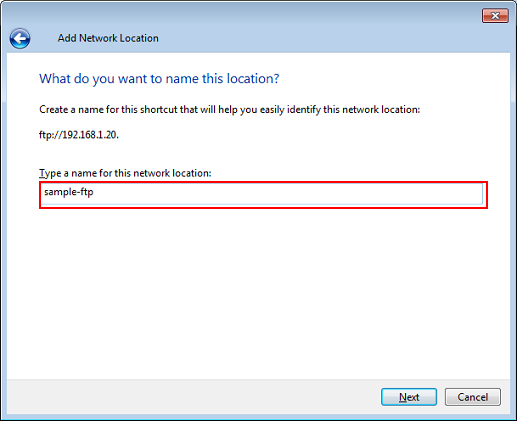Click the 'Type a name for this network location' label
517x421 pixels.
[x=125, y=173]
